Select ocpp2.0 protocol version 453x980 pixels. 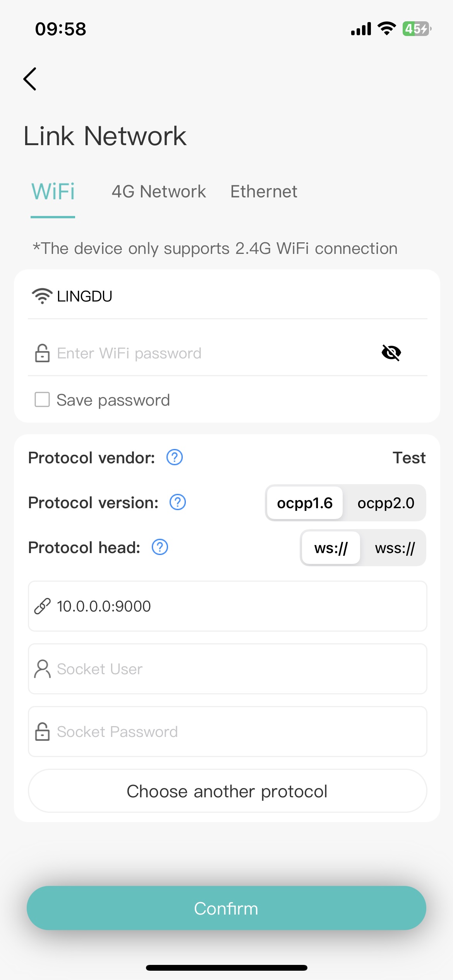tap(386, 503)
